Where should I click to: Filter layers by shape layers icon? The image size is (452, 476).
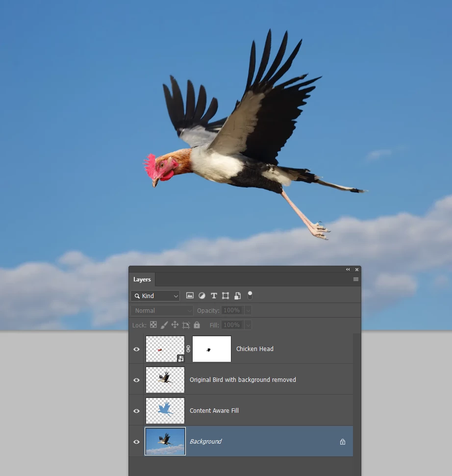point(226,296)
